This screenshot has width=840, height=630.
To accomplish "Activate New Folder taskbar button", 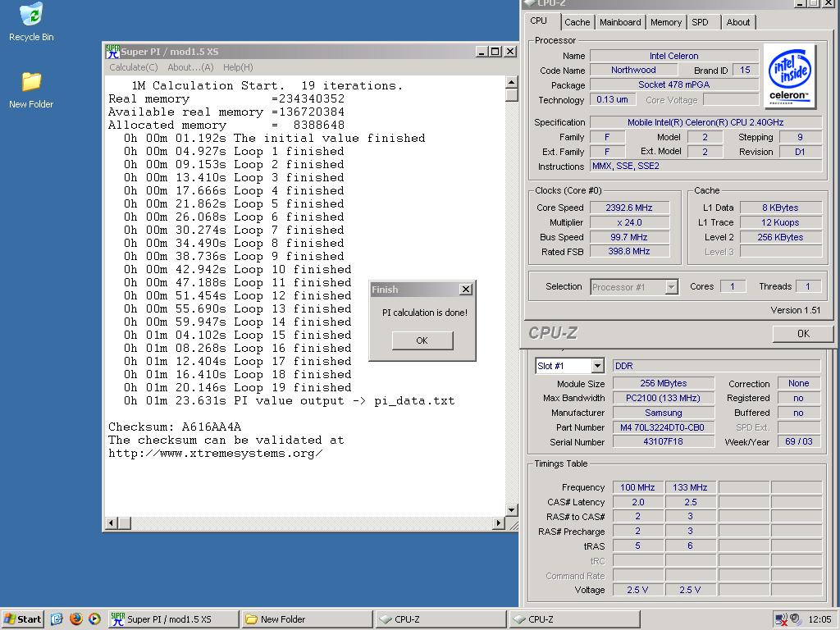I will 307,619.
